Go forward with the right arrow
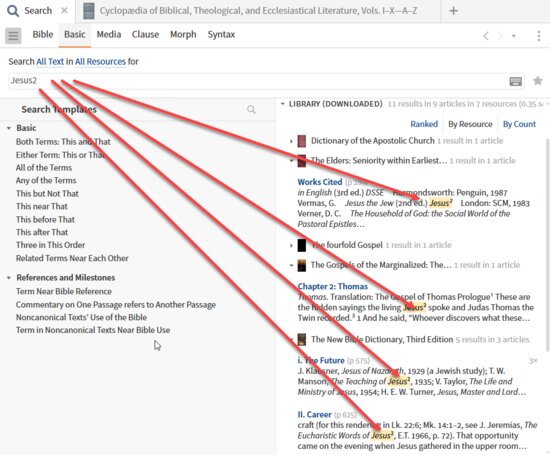The image size is (550, 455). tap(500, 36)
